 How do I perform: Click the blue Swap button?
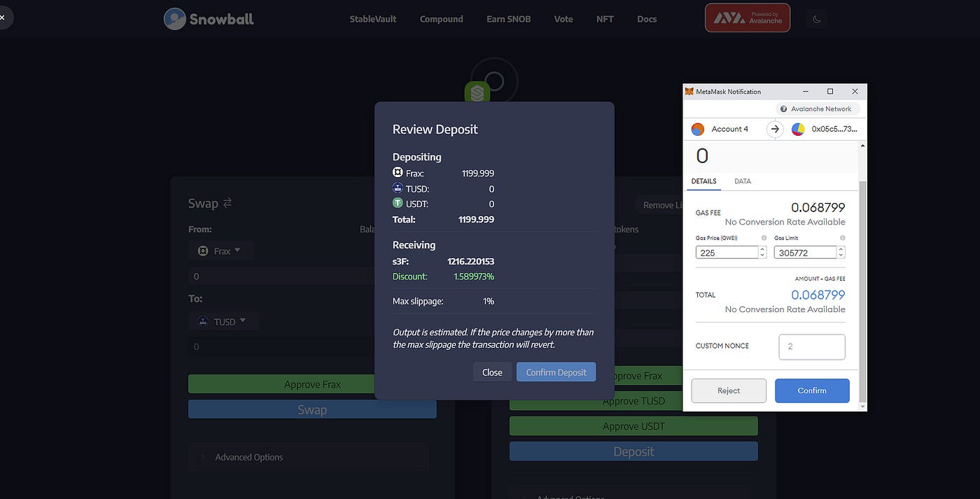[x=312, y=409]
